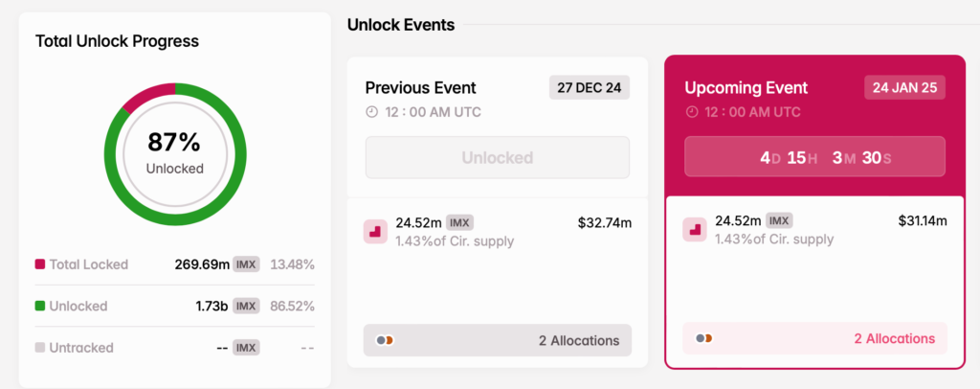Click the 87% Unlocked donut chart center
This screenshot has width=980, height=389.
(x=174, y=153)
